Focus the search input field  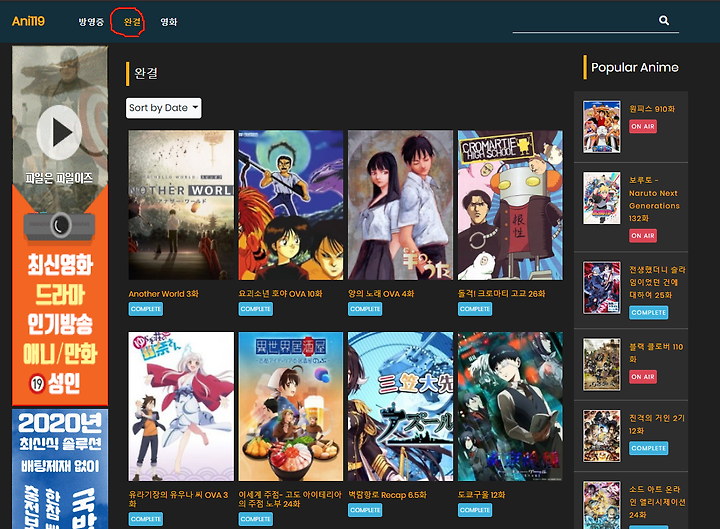point(596,21)
